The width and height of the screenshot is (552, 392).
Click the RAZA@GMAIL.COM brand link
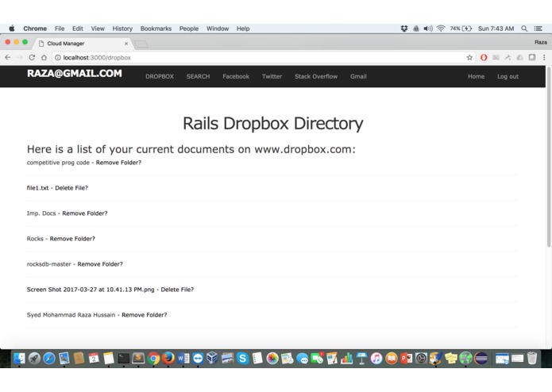(75, 73)
